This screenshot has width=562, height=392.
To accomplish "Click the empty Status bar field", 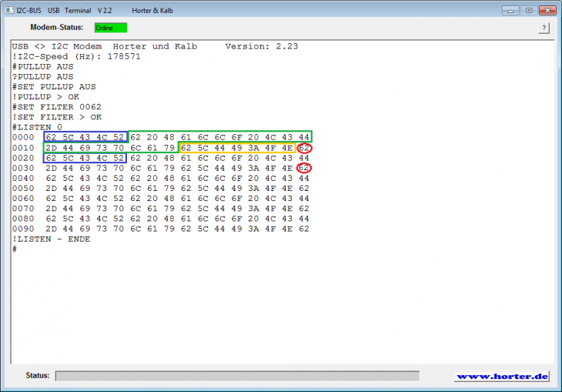I will click(237, 376).
